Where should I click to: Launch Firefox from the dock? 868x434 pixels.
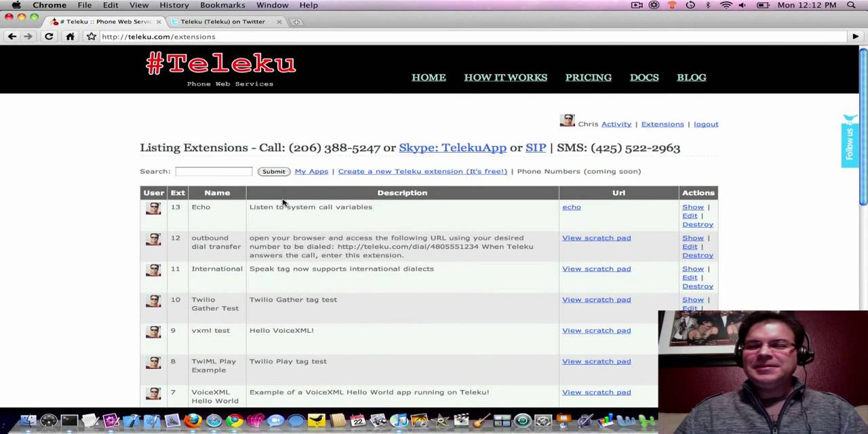click(x=193, y=421)
